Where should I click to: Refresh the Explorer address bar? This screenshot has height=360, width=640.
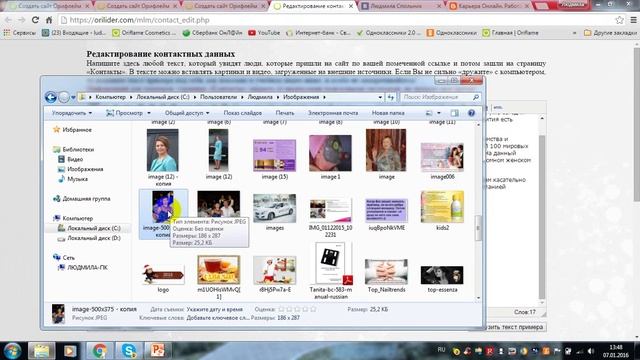pos(391,97)
